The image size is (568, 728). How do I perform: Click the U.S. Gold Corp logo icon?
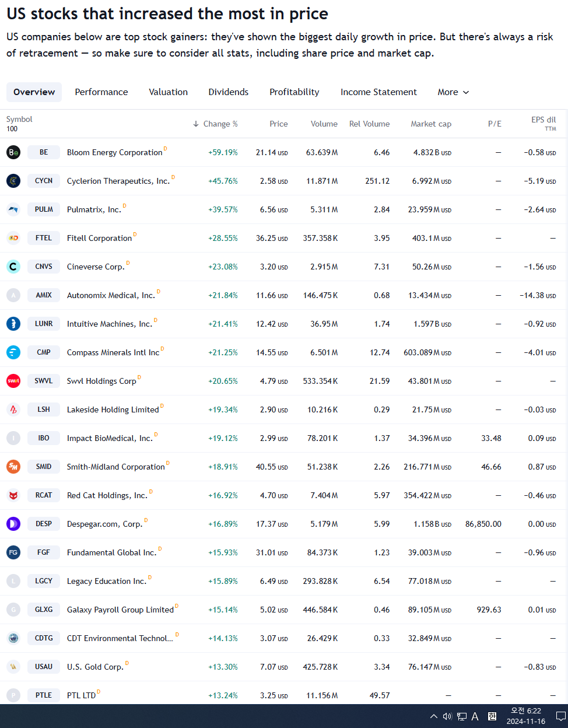13,667
